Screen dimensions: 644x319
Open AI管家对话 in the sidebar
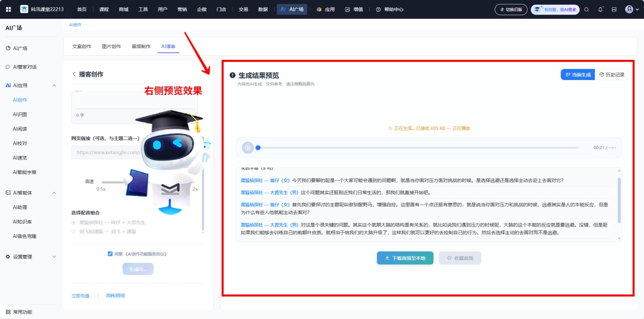click(x=25, y=67)
